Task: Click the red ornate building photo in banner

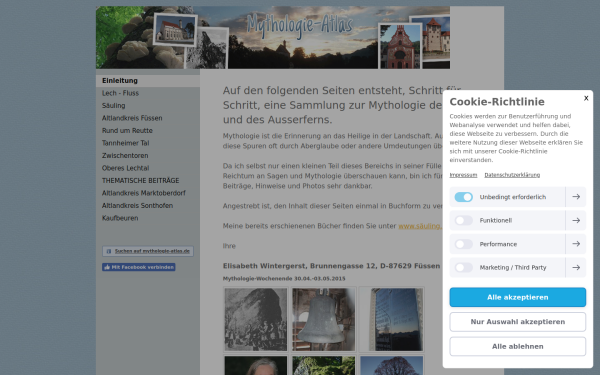Action: (x=400, y=46)
